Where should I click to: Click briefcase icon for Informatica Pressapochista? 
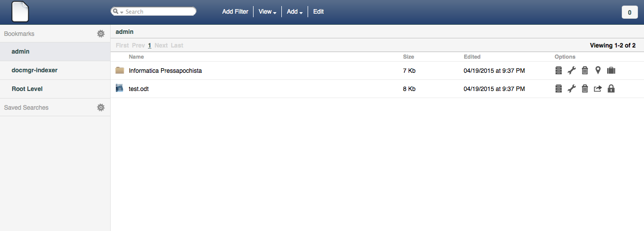pos(611,71)
